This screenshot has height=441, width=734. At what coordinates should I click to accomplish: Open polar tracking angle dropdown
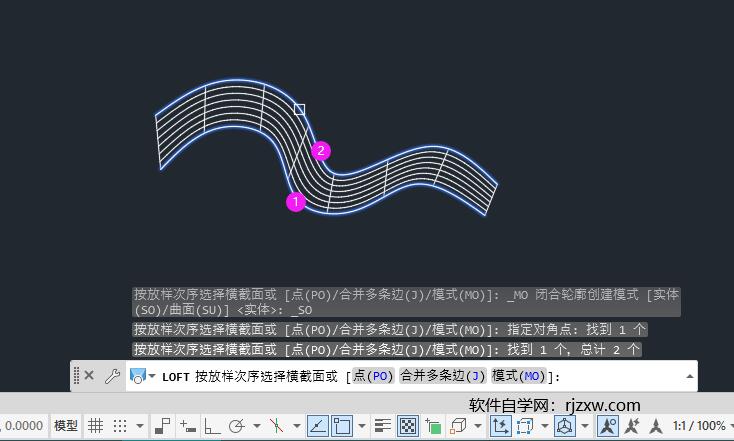257,426
